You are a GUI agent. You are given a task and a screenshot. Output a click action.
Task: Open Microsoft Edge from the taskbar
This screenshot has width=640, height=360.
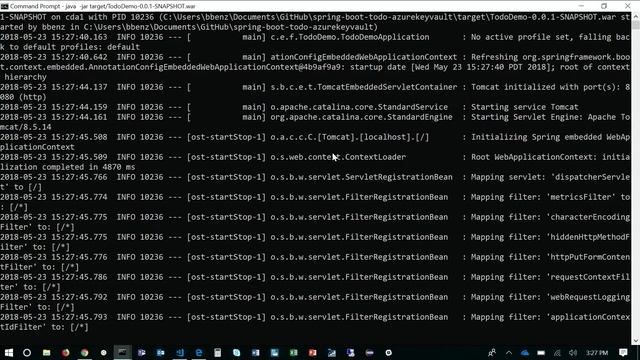pyautogui.click(x=199, y=353)
